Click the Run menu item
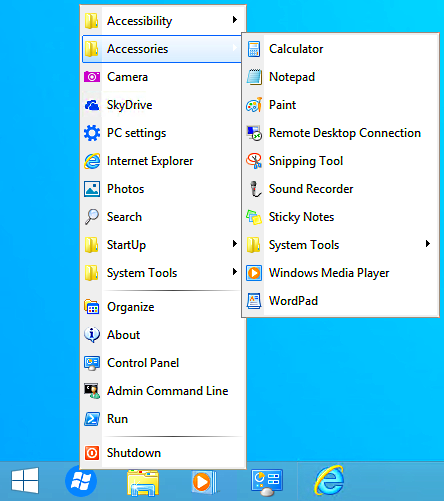This screenshot has height=501, width=444. [162, 419]
